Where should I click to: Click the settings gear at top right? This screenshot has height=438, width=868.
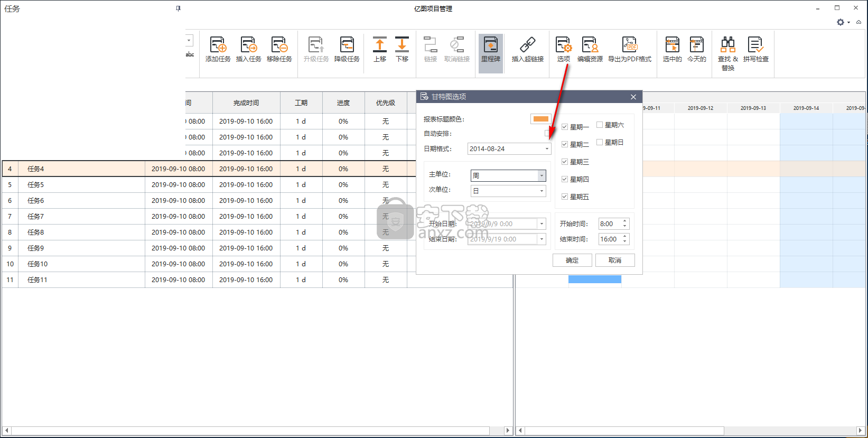[x=840, y=22]
